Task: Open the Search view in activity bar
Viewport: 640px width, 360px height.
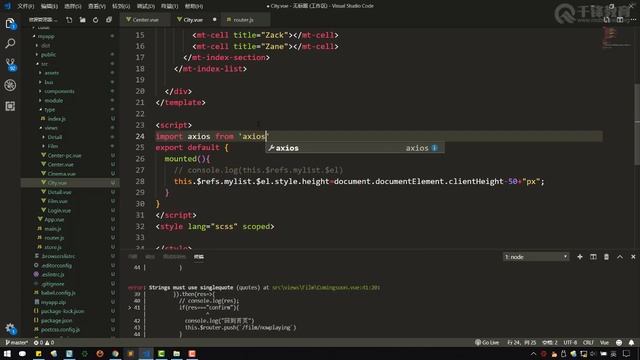Action: click(11, 43)
